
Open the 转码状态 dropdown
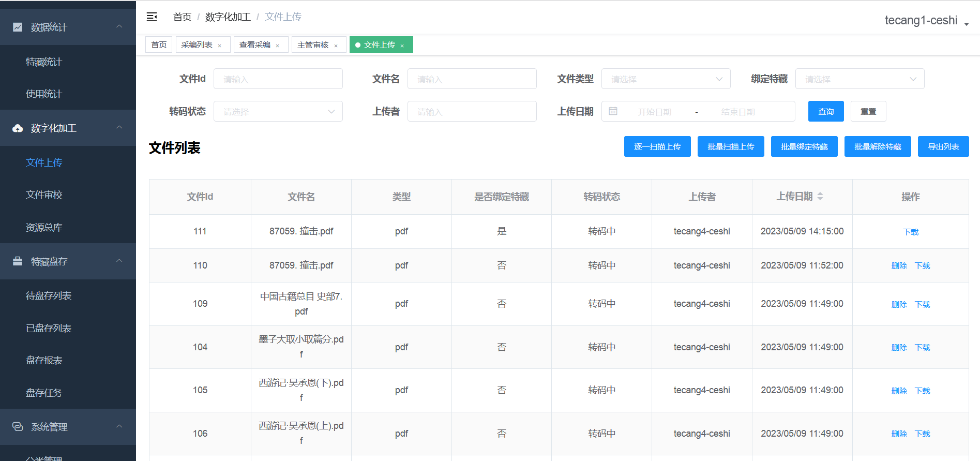pos(278,111)
